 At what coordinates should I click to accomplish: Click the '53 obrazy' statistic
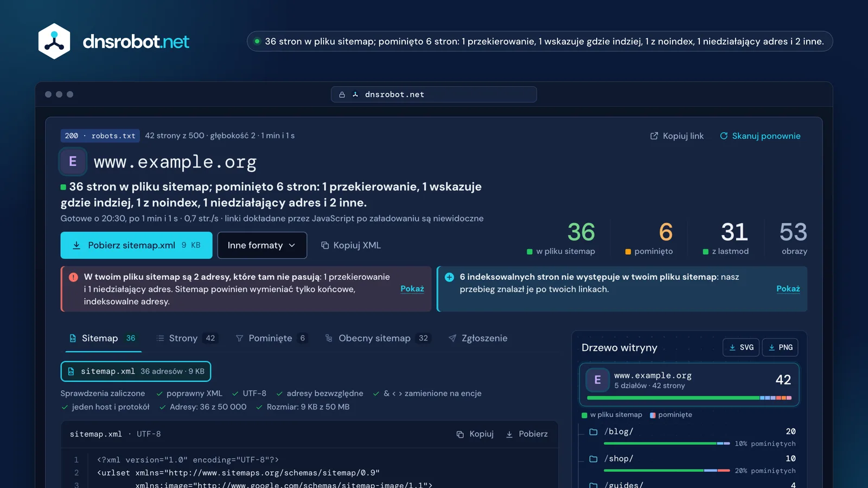click(x=794, y=238)
